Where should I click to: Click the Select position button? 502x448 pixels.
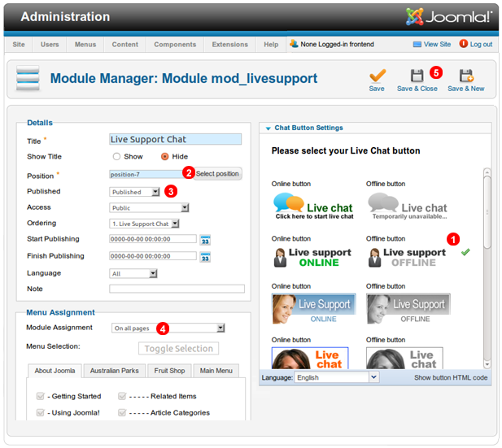coord(218,174)
